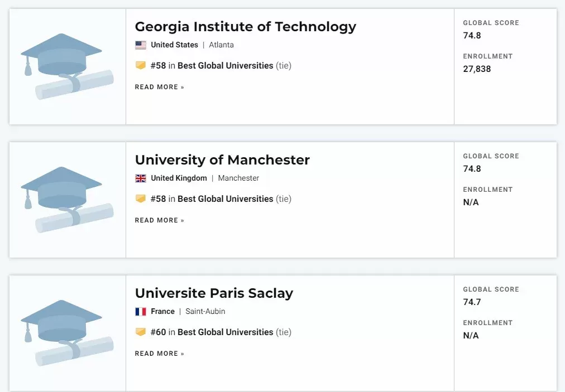Viewport: 565px width, 392px height.
Task: Click the France flag icon
Action: point(141,311)
